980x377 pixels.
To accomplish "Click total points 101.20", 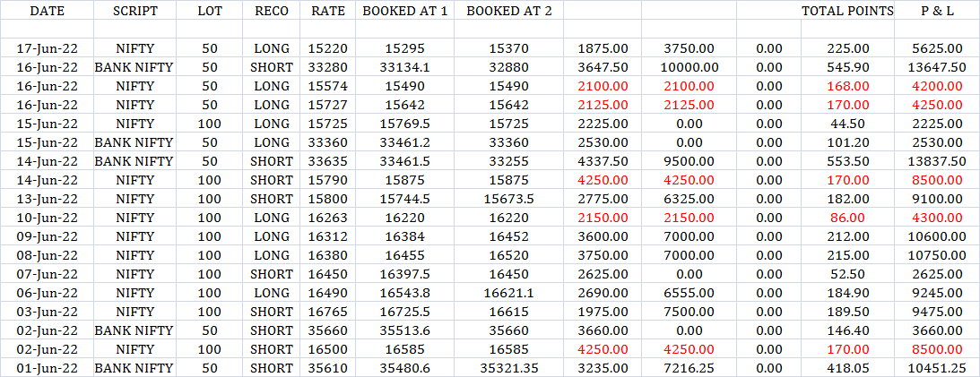I will pyautogui.click(x=847, y=142).
